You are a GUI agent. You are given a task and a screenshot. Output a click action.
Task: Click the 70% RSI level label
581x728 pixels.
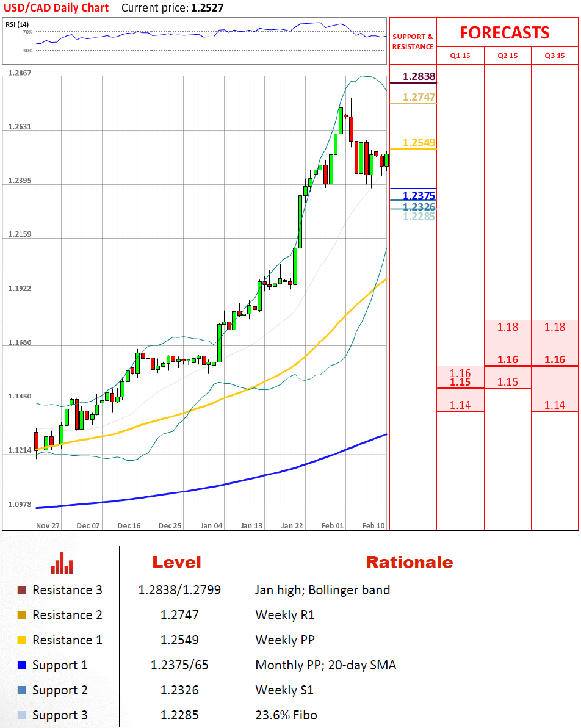(28, 32)
